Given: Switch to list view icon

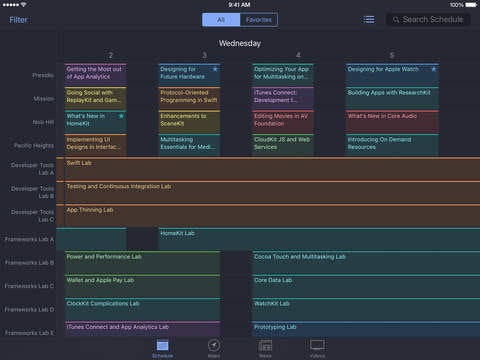Looking at the screenshot, I should pos(369,20).
